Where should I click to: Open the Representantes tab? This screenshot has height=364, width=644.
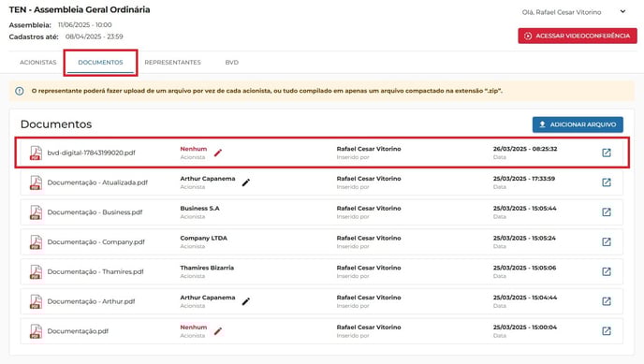coord(172,63)
